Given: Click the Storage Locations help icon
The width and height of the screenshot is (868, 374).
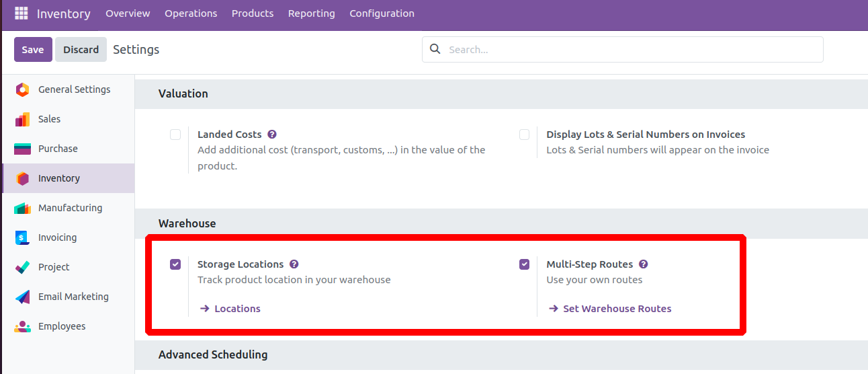Looking at the screenshot, I should 294,264.
